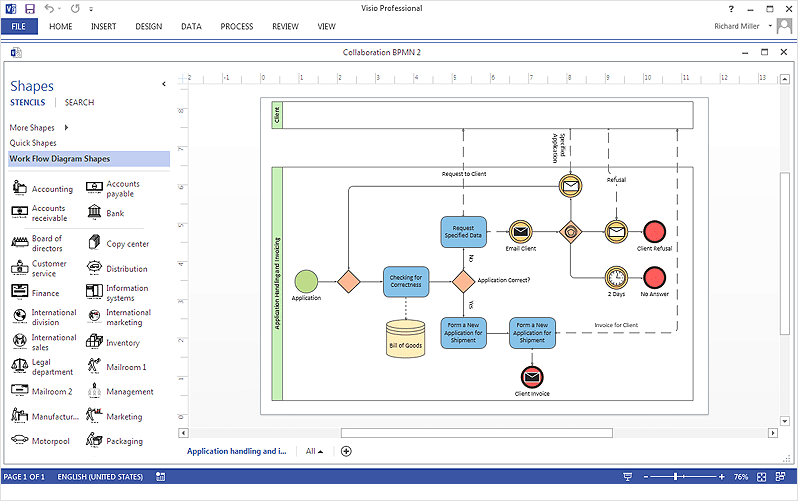Click the Bill of Goods data store
Screen dimensions: 798x501
pyautogui.click(x=405, y=336)
